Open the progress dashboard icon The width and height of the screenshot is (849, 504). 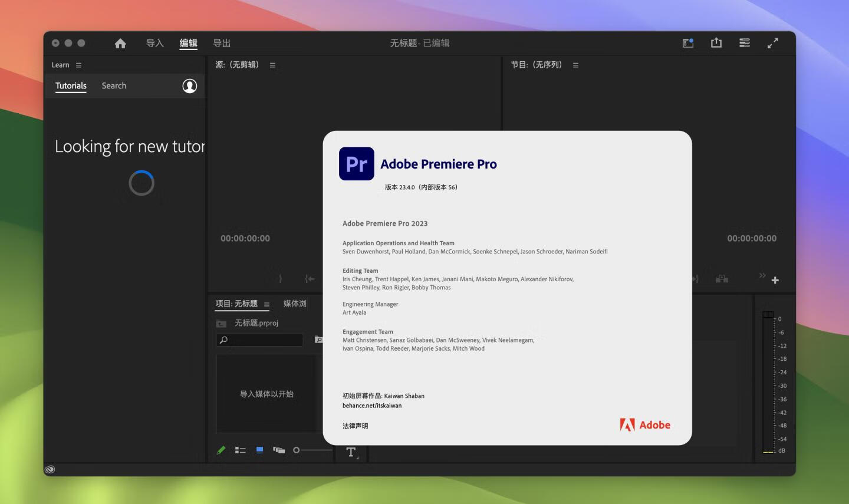(x=745, y=43)
